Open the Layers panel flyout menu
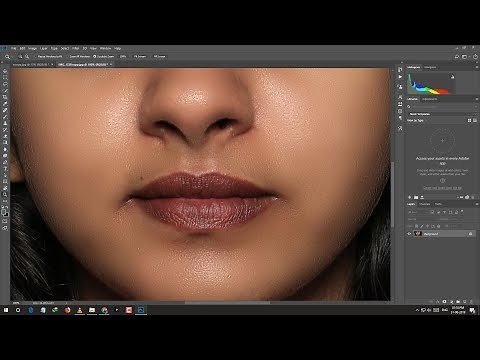480x360 pixels. (477, 204)
